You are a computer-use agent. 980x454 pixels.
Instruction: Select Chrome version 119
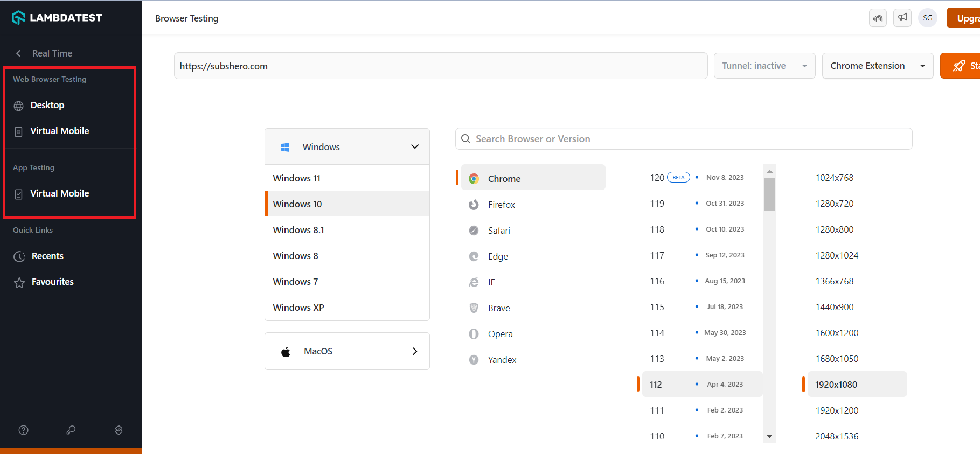click(657, 204)
